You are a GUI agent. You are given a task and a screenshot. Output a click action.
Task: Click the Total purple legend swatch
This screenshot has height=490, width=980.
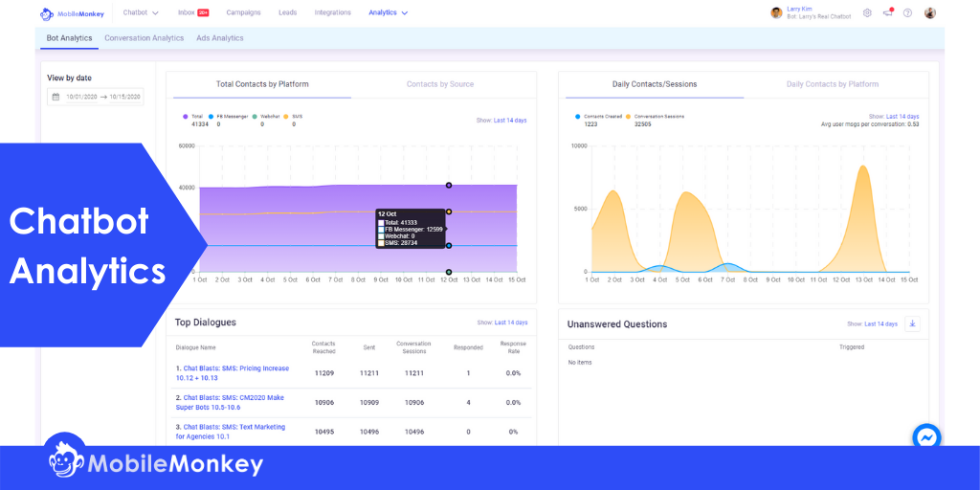tap(186, 116)
